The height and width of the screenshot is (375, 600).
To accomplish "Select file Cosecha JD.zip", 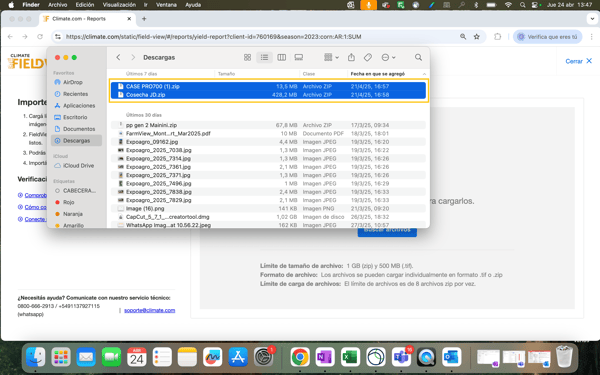I will pos(268,95).
